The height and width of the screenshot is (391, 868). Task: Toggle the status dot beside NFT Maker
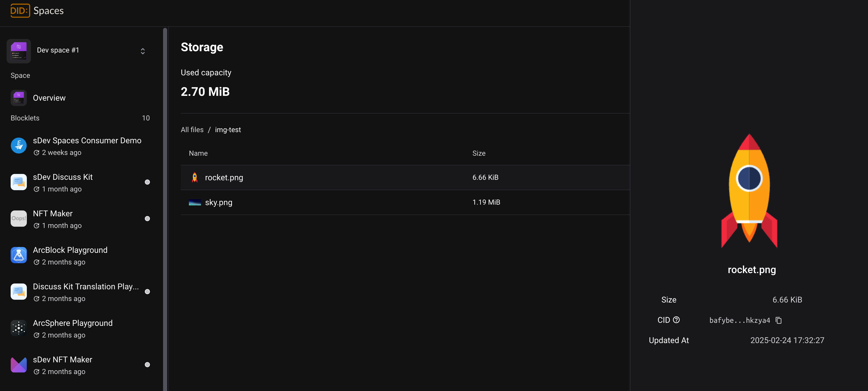147,219
